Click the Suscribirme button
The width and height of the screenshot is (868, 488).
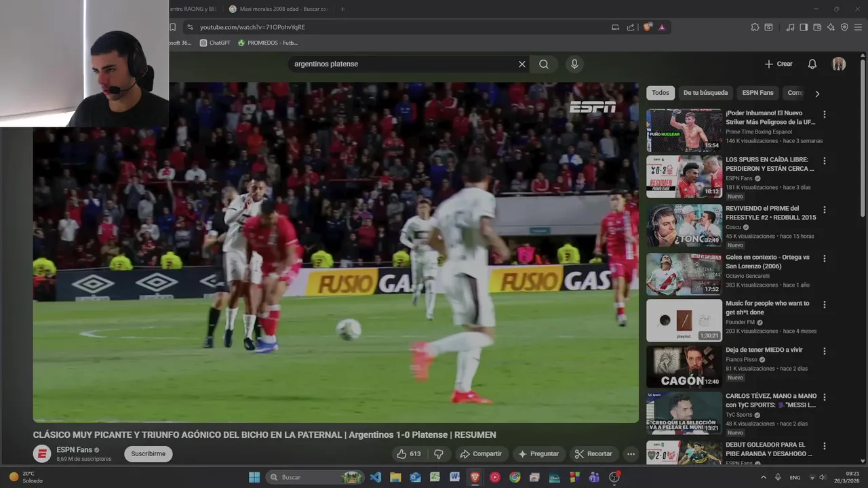click(x=148, y=454)
